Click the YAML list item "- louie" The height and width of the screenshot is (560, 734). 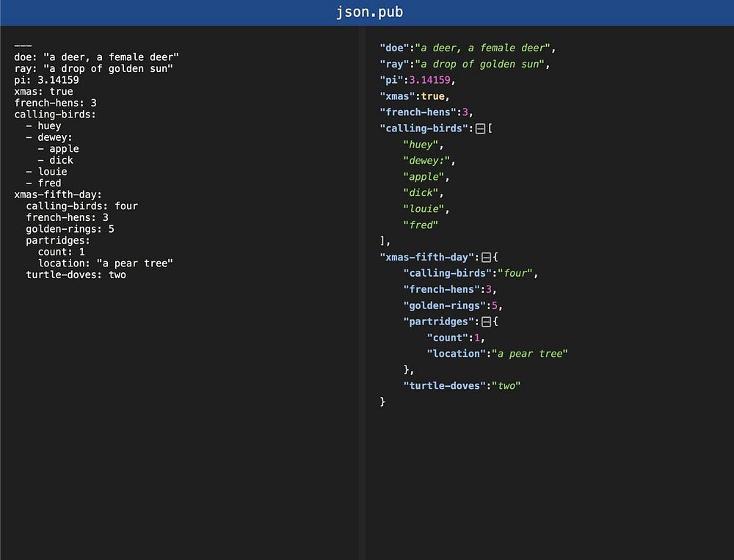(x=46, y=172)
